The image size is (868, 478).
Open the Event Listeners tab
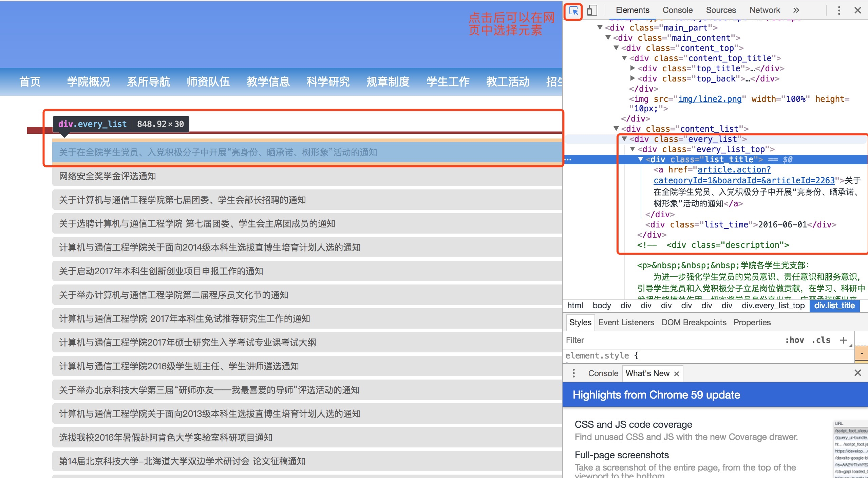tap(626, 322)
